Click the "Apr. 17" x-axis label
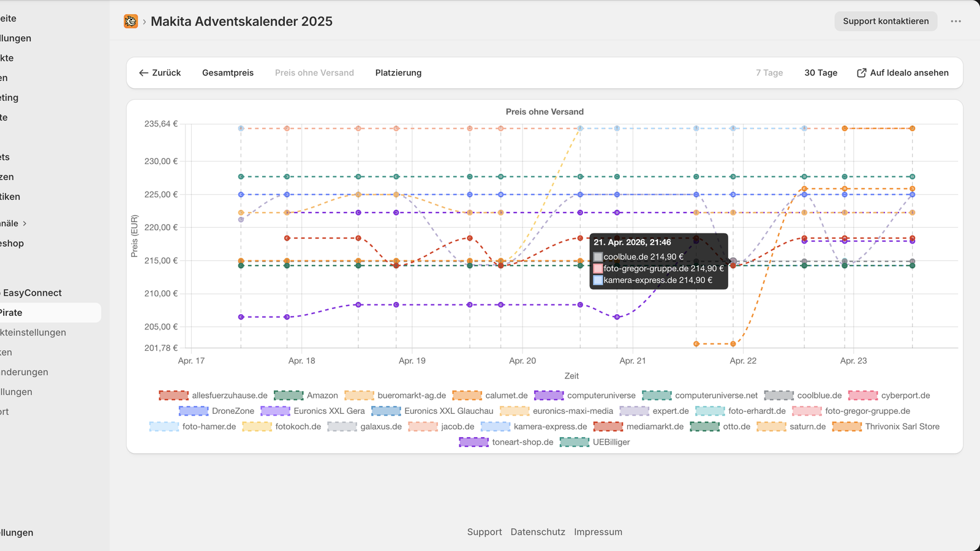Viewport: 980px width, 551px height. (x=191, y=361)
